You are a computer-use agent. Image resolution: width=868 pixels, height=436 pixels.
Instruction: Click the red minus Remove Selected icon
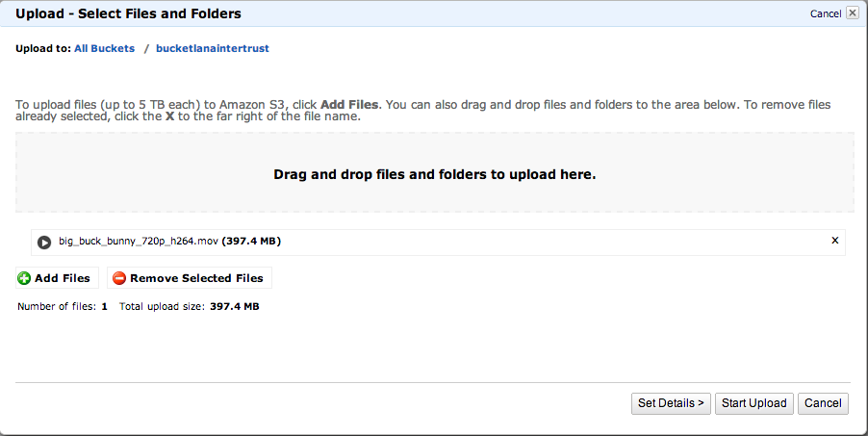pos(119,278)
